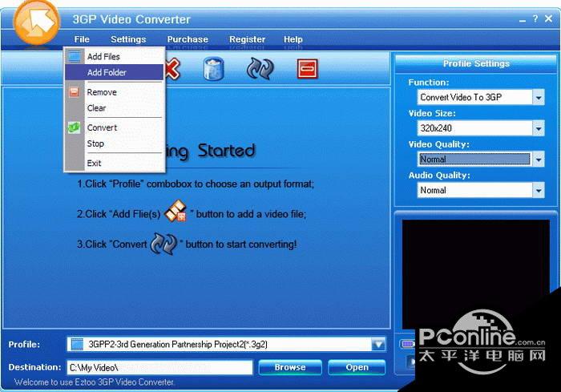Choose Add Files from File menu

(115, 57)
